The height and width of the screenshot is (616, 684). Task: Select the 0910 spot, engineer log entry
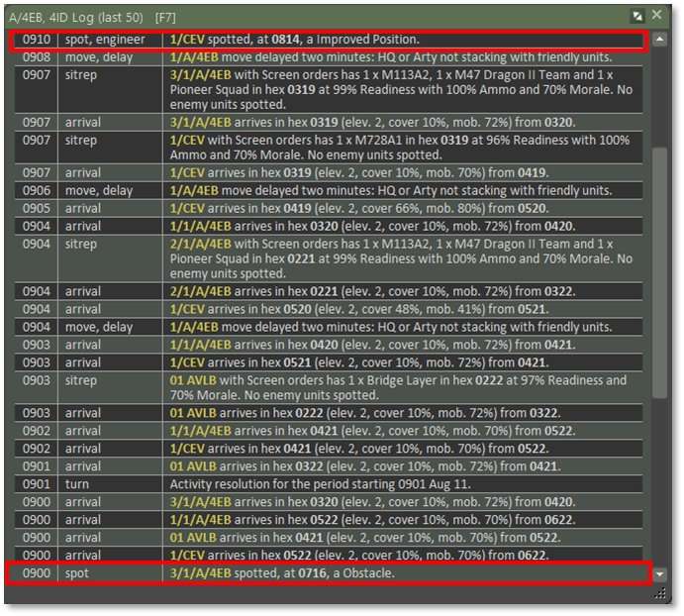tap(327, 40)
